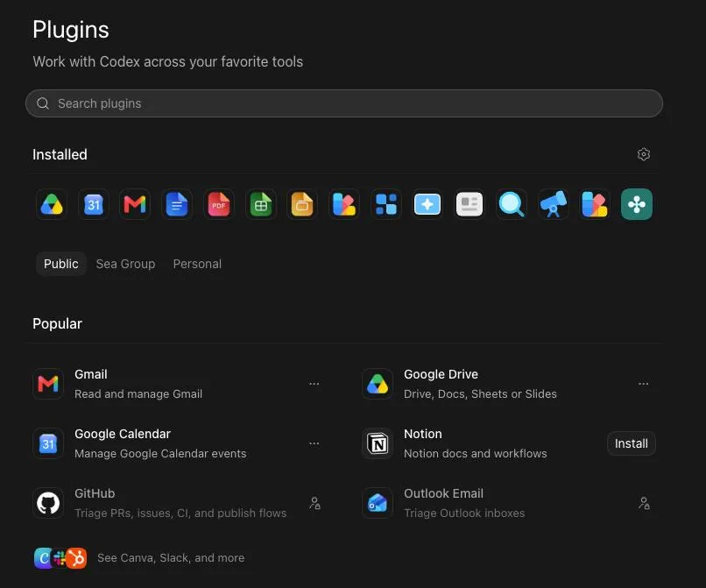Open the blue grid squares plugin icon
The width and height of the screenshot is (706, 588).
(x=386, y=204)
